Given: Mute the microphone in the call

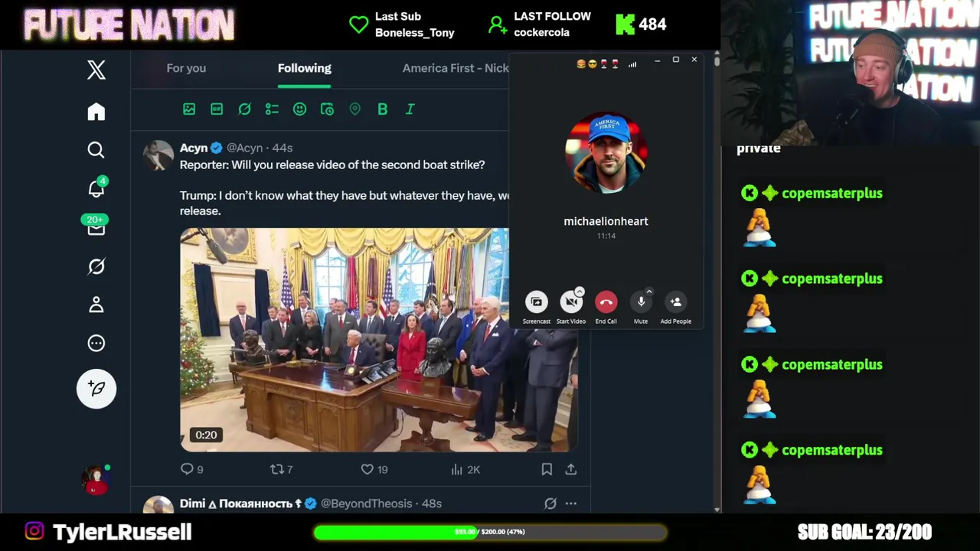Looking at the screenshot, I should coord(641,302).
